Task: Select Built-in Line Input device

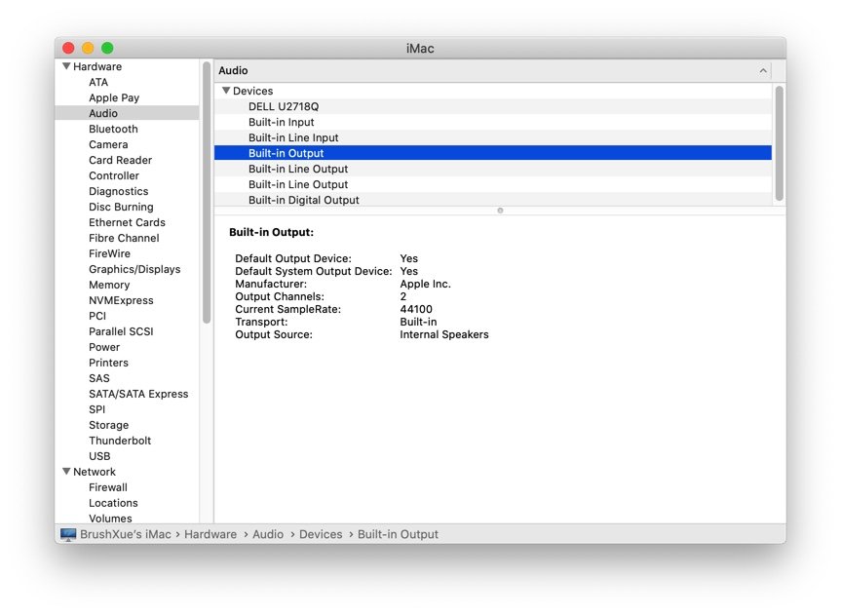Action: pos(493,137)
